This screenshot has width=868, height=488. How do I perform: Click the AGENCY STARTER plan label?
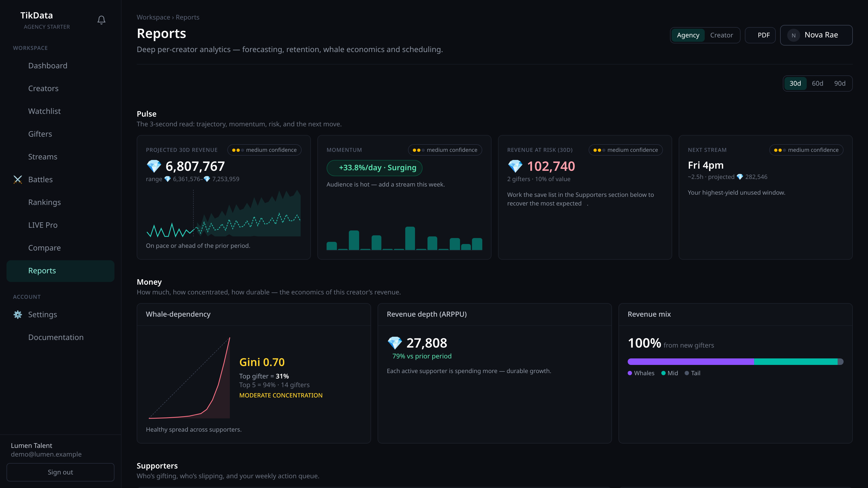(x=46, y=27)
